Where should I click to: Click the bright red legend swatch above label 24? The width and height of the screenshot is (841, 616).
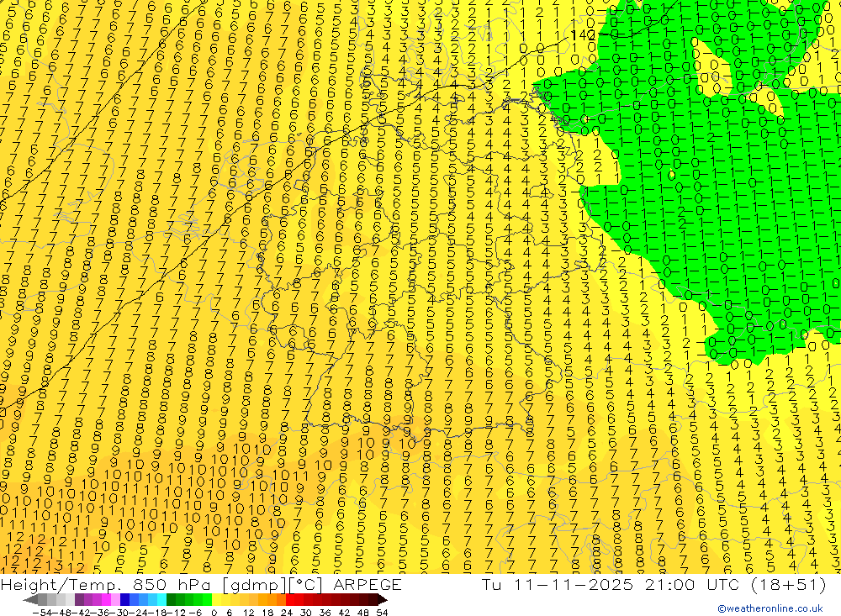pos(290,599)
